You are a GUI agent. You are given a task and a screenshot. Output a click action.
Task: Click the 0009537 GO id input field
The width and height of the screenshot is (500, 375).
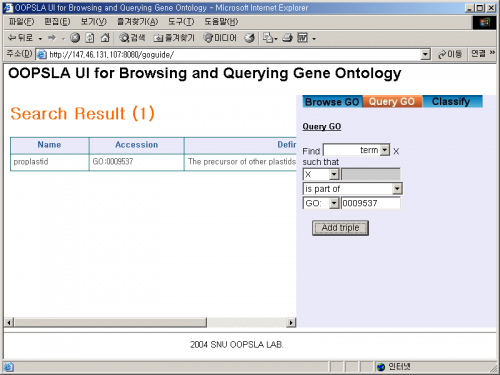pos(371,203)
